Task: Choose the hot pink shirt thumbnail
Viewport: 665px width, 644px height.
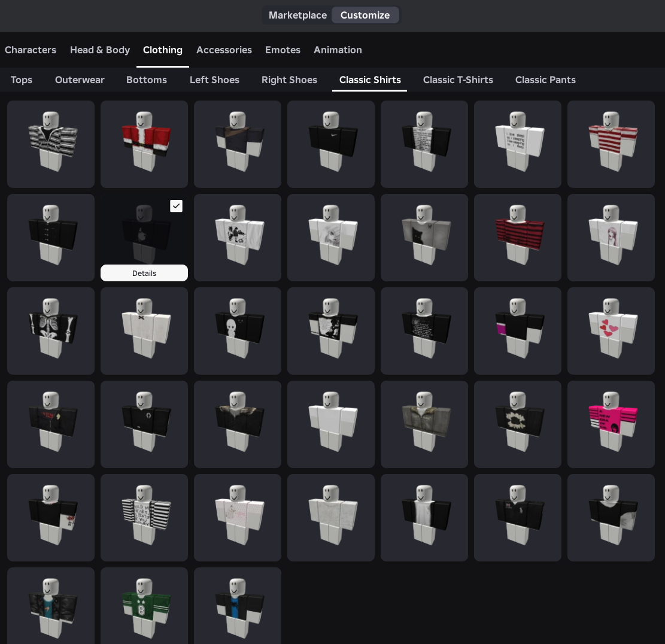Action: coord(611,424)
